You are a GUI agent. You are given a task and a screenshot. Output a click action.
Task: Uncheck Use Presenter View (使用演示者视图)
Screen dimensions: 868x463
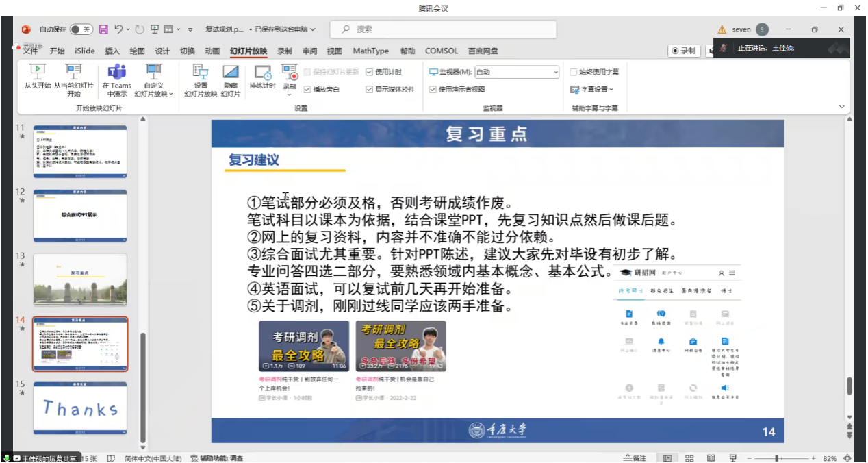(433, 89)
